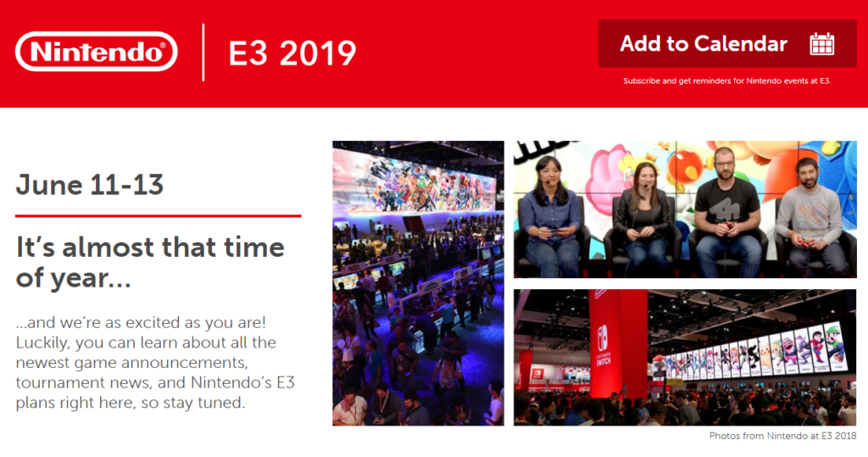This screenshot has height=457, width=868.
Task: Click the Photos from Nintendo at E3 2018 caption
Action: tap(782, 436)
